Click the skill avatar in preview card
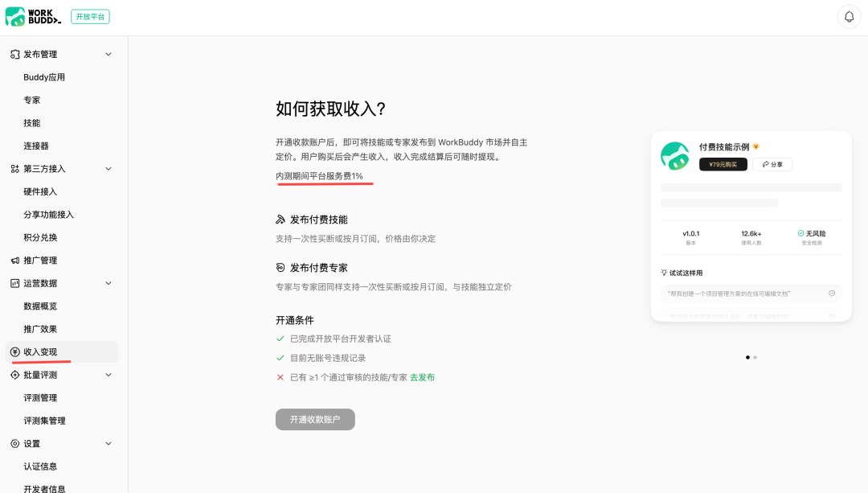 pyautogui.click(x=675, y=156)
